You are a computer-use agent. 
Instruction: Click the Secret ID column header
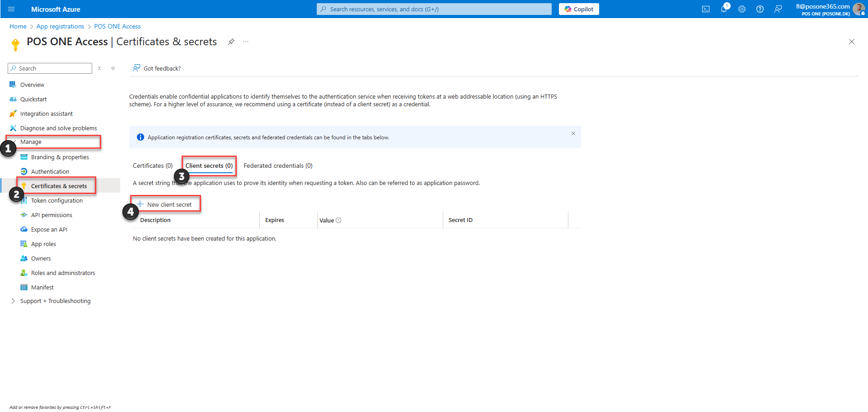(460, 220)
